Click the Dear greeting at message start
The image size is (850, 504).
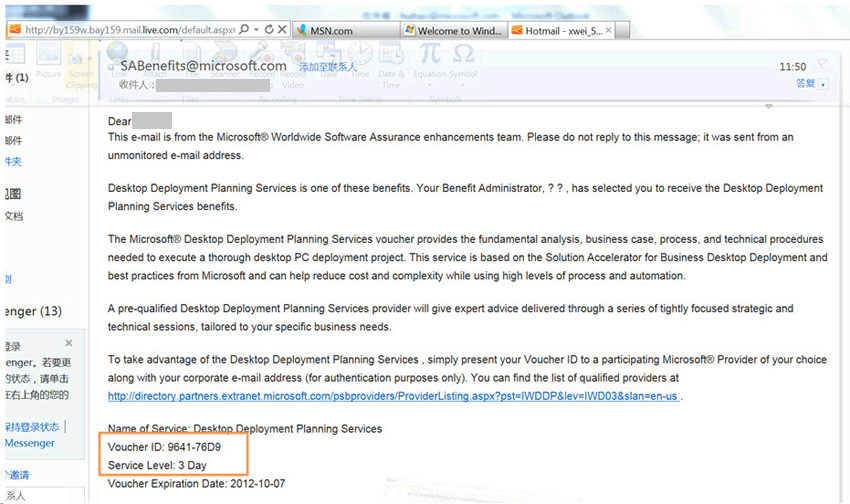[119, 121]
